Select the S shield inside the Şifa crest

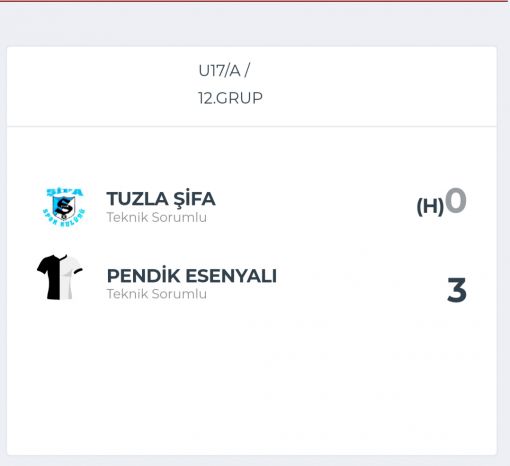(63, 207)
